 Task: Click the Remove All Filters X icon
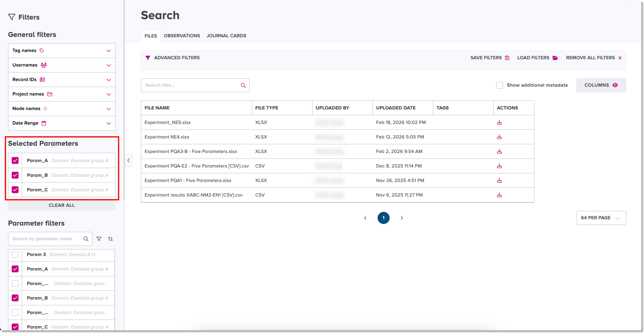pyautogui.click(x=620, y=58)
